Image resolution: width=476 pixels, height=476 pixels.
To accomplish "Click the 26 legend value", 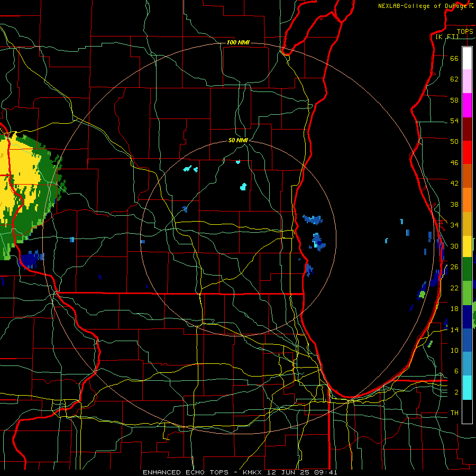I will point(454,267).
